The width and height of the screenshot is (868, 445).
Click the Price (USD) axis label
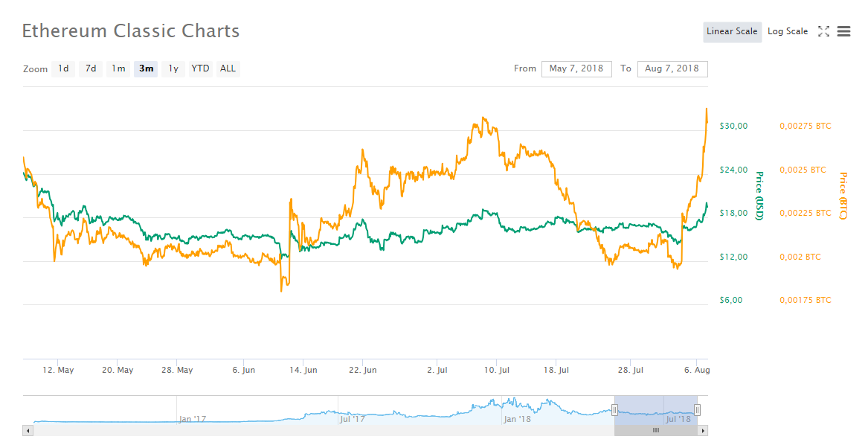pyautogui.click(x=759, y=196)
